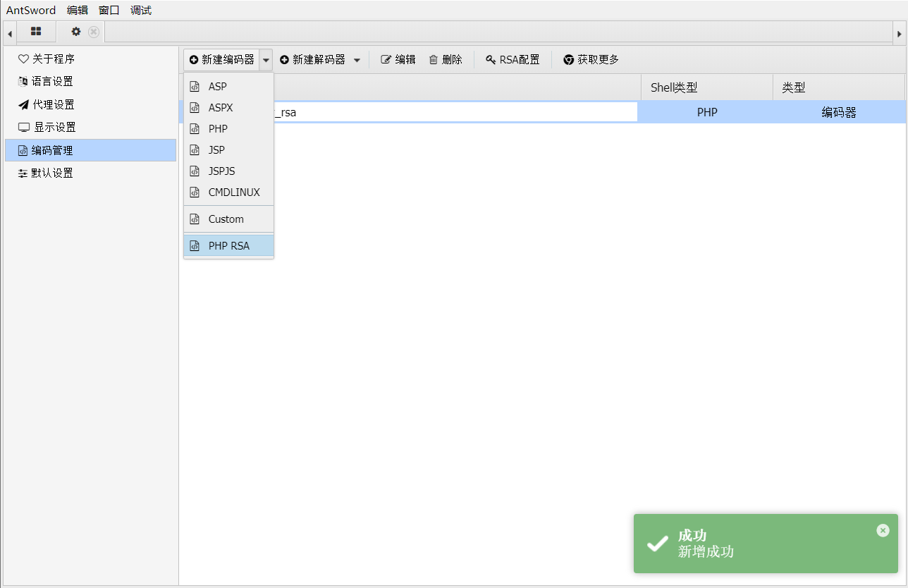The image size is (908, 588).
Task: Open the 编辑 menu in the menu bar
Action: [78, 10]
